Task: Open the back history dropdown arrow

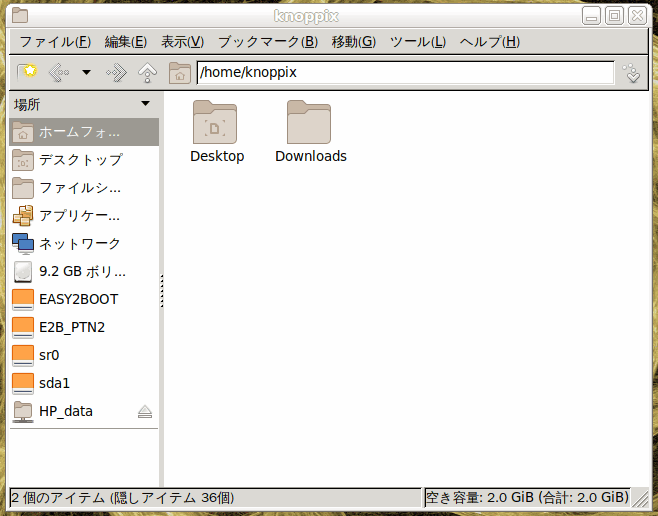Action: (x=86, y=72)
